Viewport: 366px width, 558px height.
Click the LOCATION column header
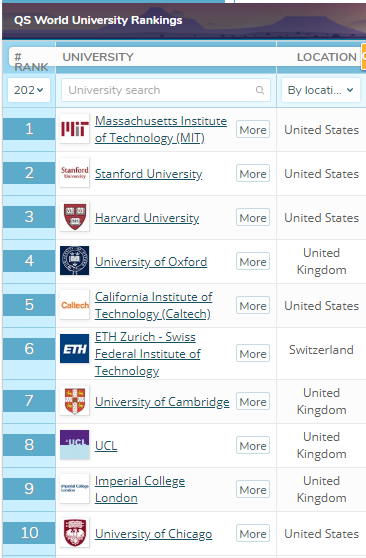[326, 57]
